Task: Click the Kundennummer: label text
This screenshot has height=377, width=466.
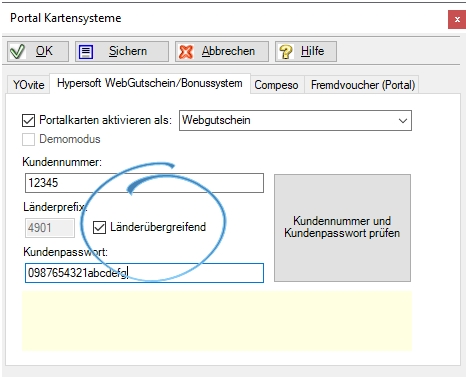Action: tap(62, 162)
